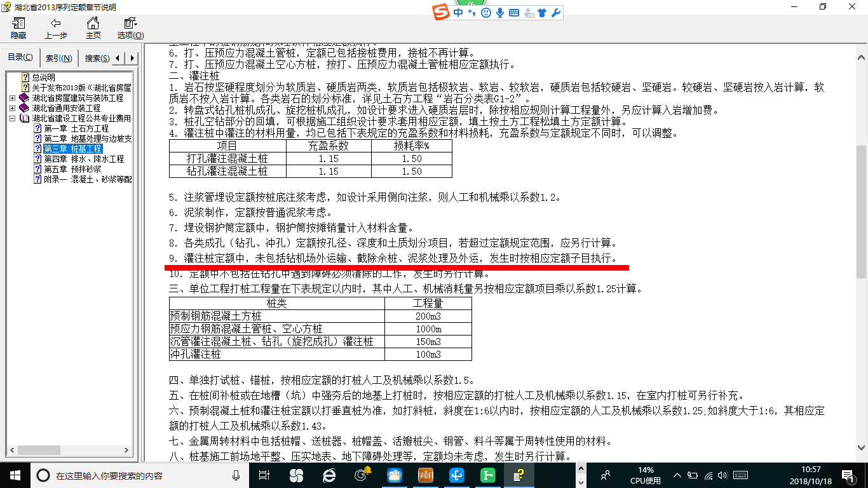Click the 钻孔灌注混凝土桩 table cell
Image resolution: width=868 pixels, height=488 pixels.
point(227,171)
